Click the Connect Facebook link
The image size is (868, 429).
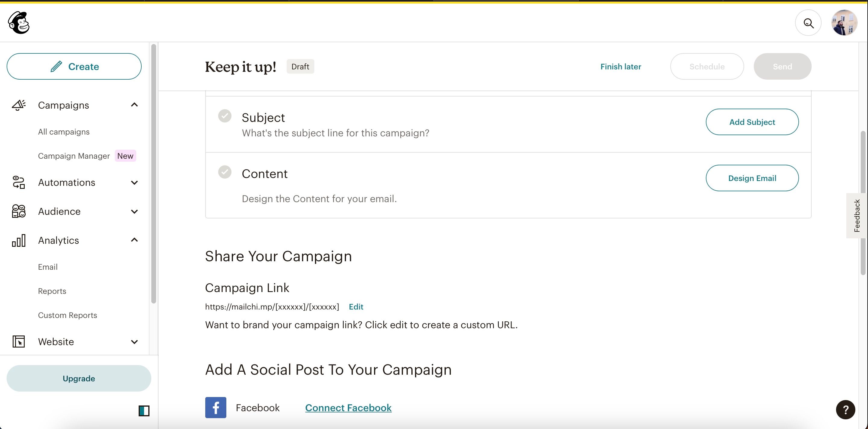348,407
